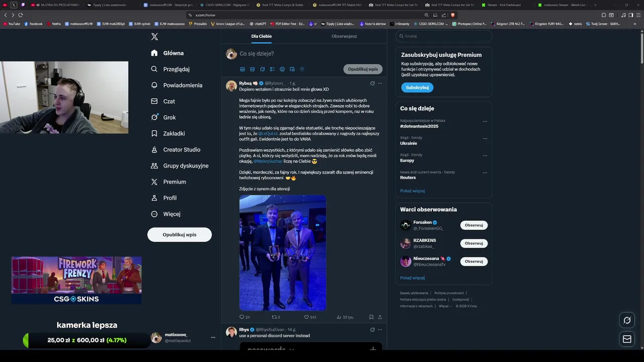Follow Nieuczesana account
644x362 pixels.
(x=474, y=261)
